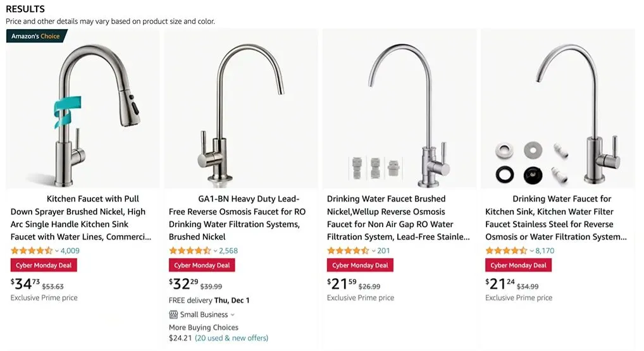This screenshot has width=644, height=351.
Task: Open the pull-down sprayer faucet image
Action: tap(82, 109)
